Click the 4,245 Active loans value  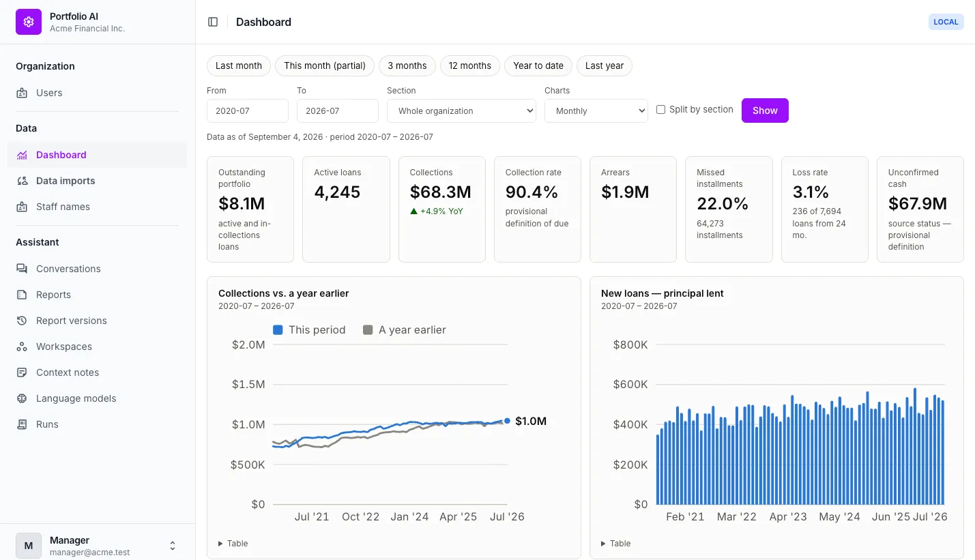(337, 192)
